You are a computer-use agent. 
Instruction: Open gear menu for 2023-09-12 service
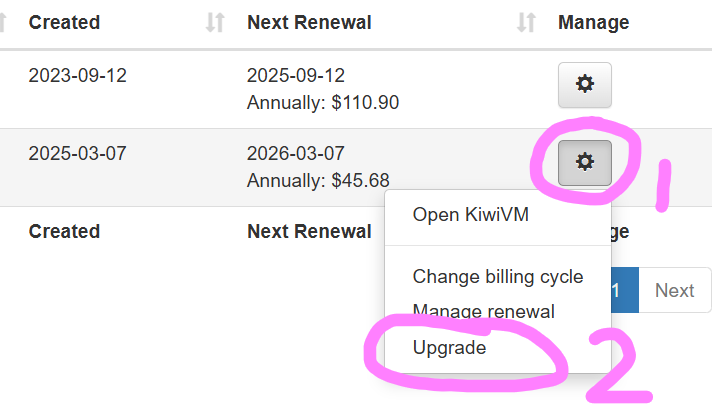pyautogui.click(x=584, y=85)
